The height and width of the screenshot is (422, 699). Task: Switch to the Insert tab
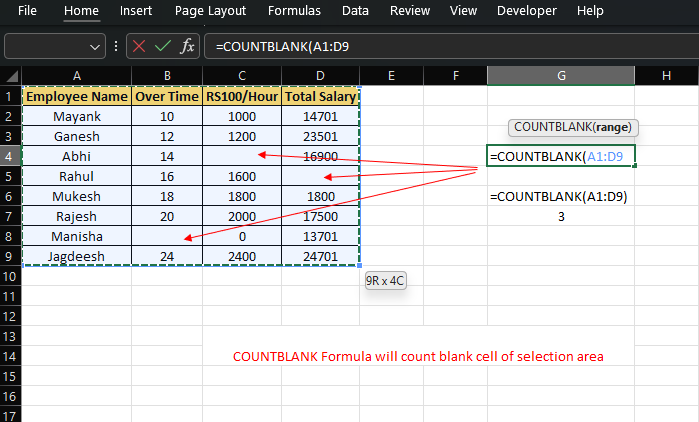tap(136, 11)
